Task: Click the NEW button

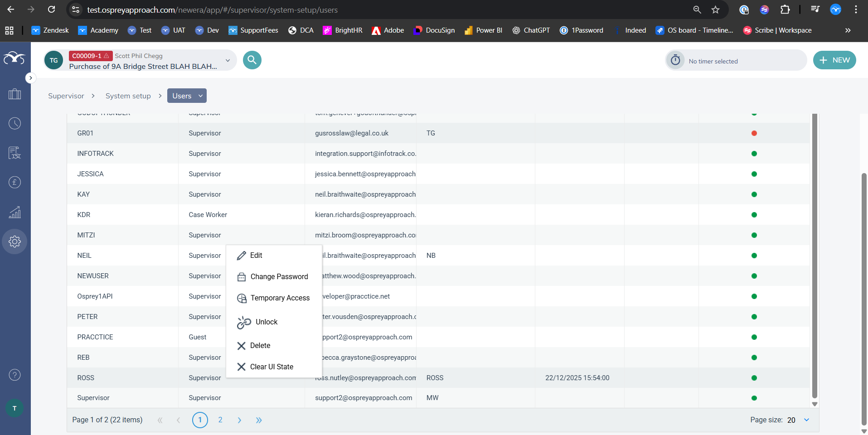Action: pyautogui.click(x=834, y=60)
